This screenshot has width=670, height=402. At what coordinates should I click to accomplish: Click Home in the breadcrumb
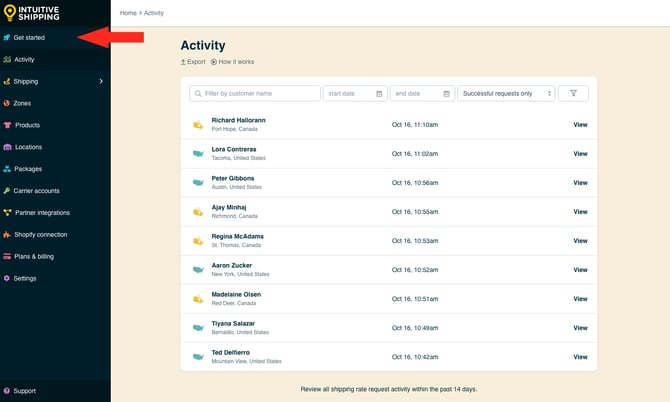(x=128, y=13)
